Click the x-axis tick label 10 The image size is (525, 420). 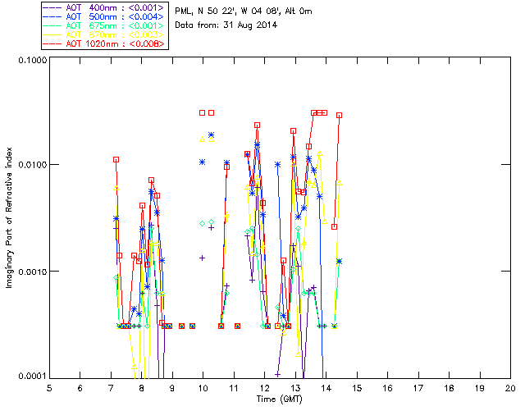[203, 389]
